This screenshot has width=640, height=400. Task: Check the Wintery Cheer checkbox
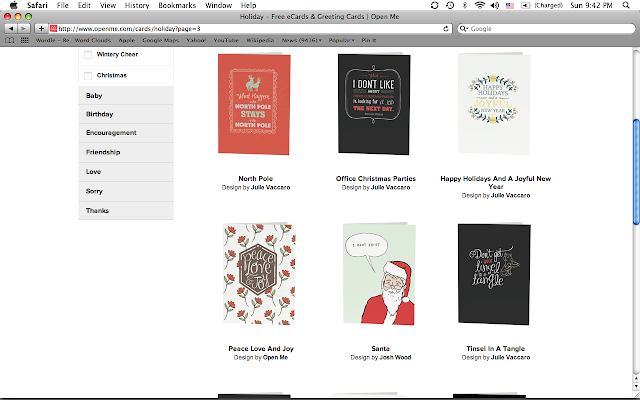pyautogui.click(x=88, y=55)
